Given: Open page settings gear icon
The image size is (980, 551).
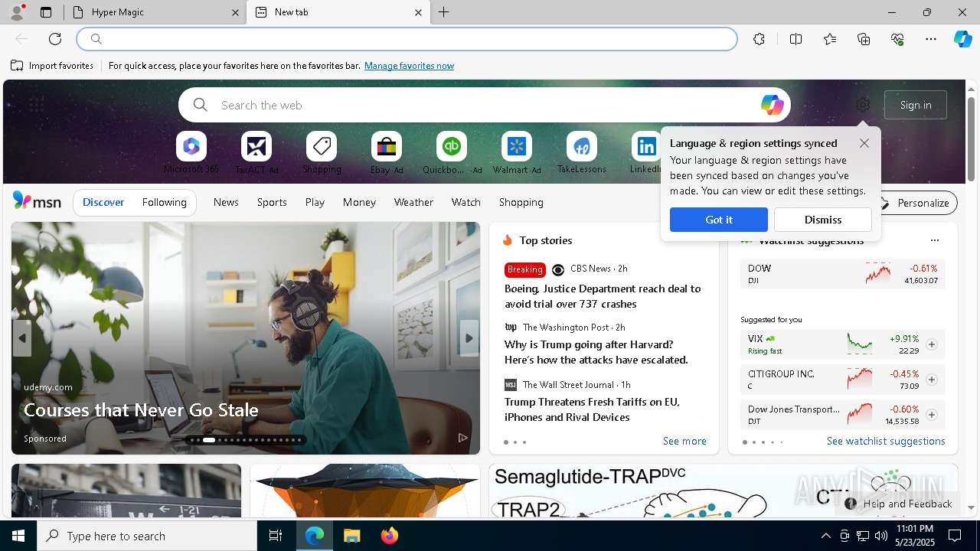Looking at the screenshot, I should coord(863,105).
